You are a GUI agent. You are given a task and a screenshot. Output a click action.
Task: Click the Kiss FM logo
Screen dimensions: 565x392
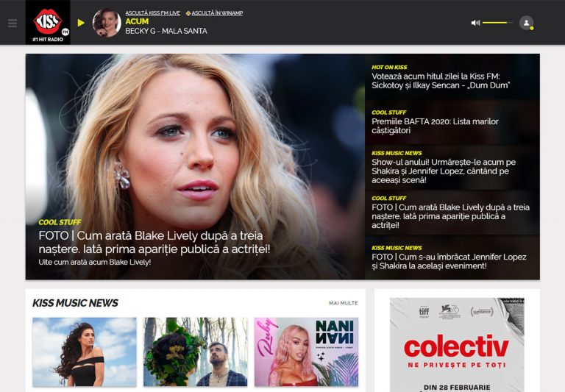pyautogui.click(x=48, y=22)
